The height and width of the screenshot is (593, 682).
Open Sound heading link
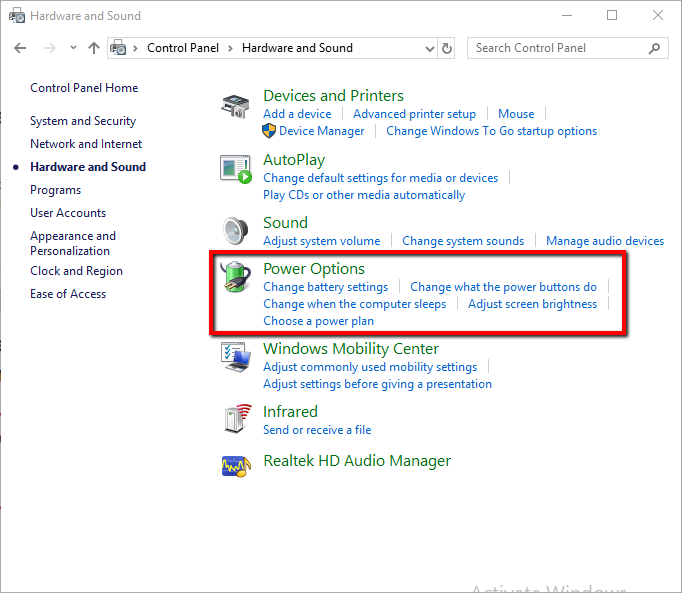point(285,223)
